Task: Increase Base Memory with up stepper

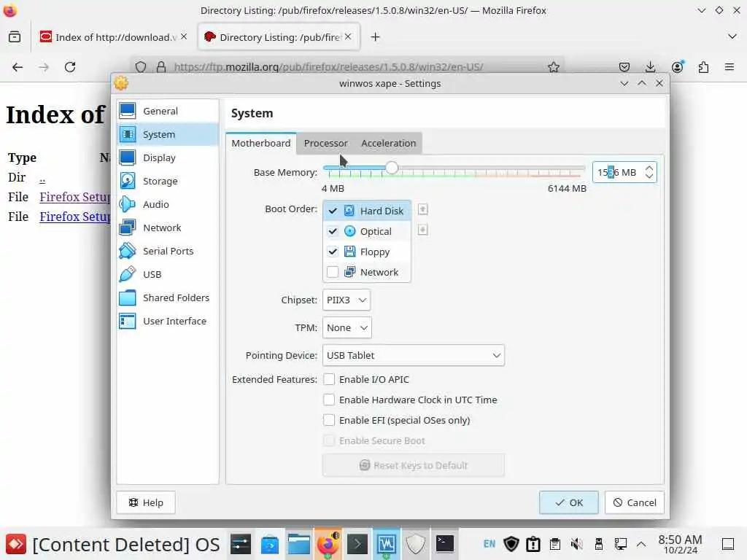Action: [x=649, y=168]
